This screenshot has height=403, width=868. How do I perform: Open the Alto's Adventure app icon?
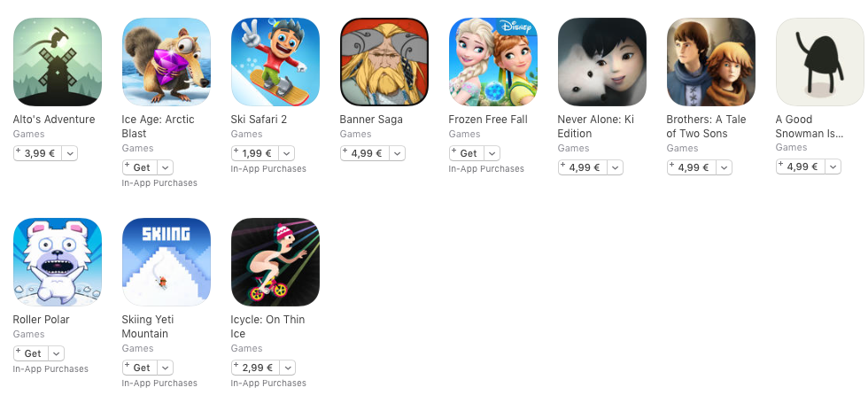point(57,62)
